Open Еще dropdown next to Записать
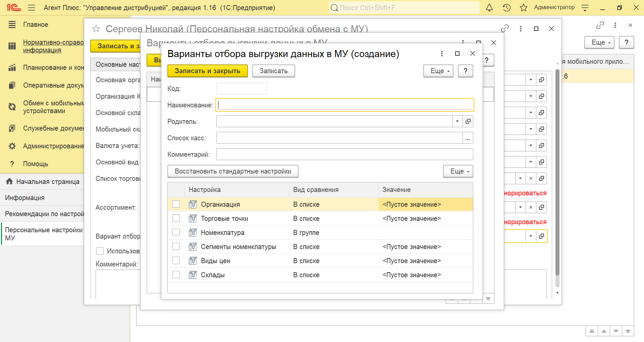Screen dimensions: 644x342 click(x=438, y=71)
